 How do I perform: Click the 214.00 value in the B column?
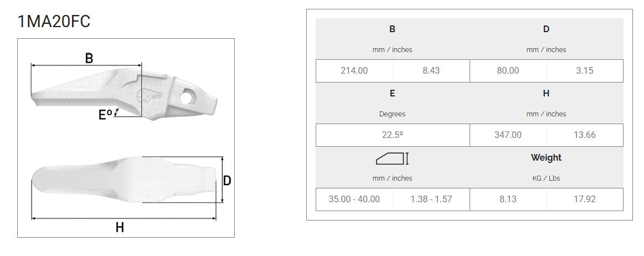[354, 70]
